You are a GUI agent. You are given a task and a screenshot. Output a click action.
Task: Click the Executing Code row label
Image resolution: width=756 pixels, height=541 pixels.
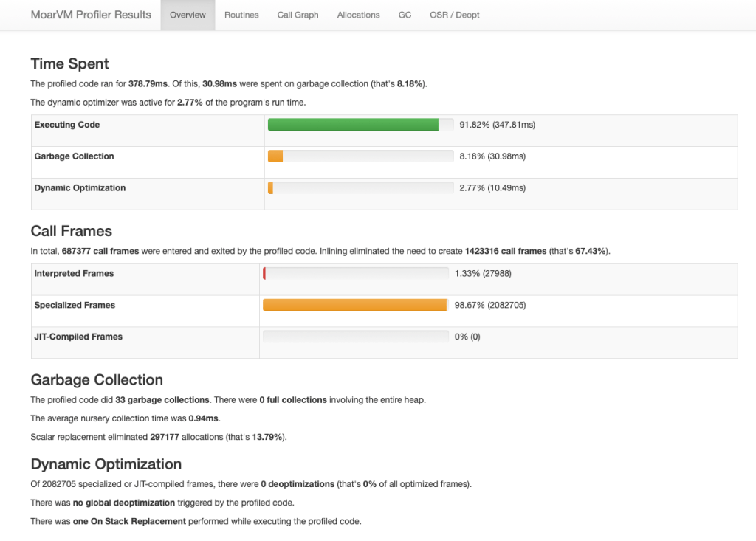[x=67, y=125]
